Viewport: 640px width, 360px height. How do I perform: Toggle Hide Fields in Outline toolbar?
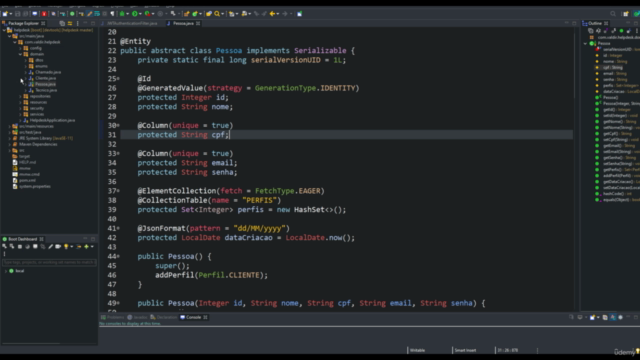pos(606,31)
